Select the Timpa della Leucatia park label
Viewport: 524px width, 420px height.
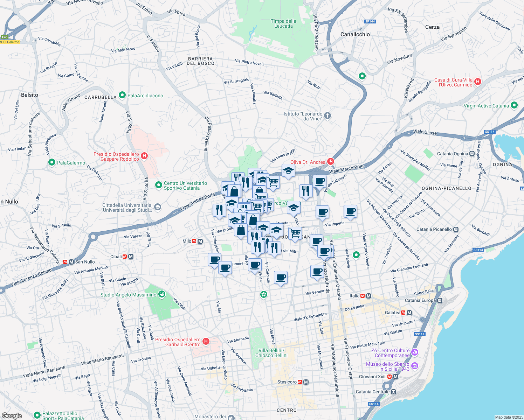(x=283, y=23)
